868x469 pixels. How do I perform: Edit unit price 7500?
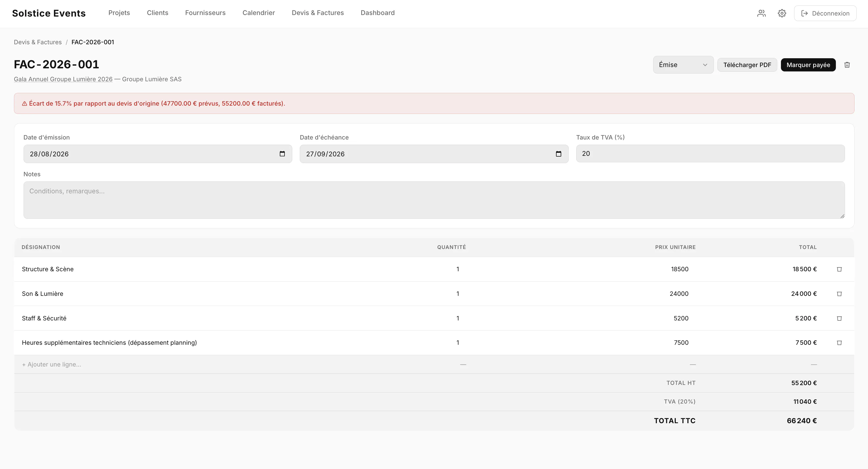[x=681, y=342]
